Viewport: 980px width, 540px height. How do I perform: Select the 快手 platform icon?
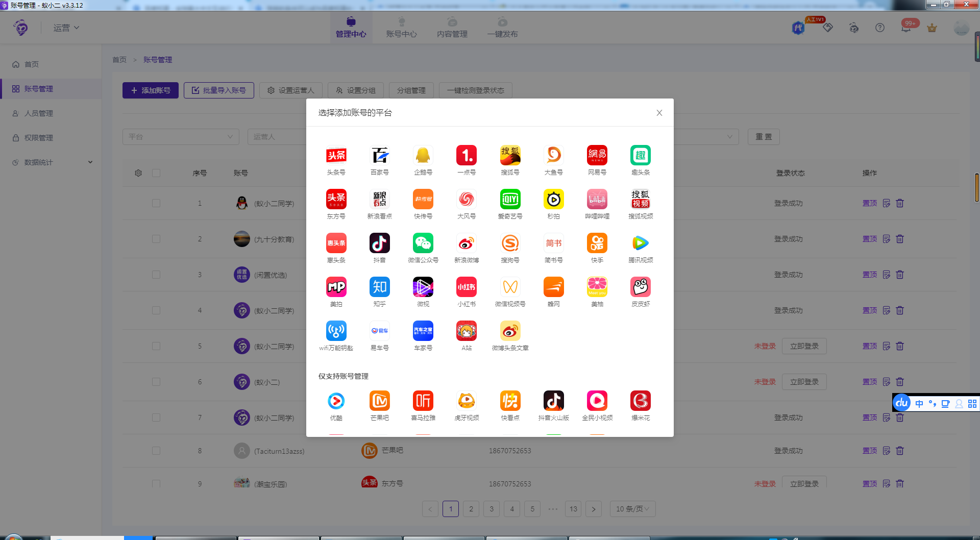pos(597,243)
